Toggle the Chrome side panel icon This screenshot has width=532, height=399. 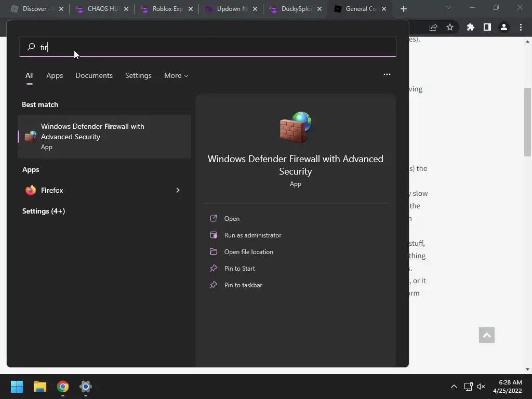click(x=487, y=27)
